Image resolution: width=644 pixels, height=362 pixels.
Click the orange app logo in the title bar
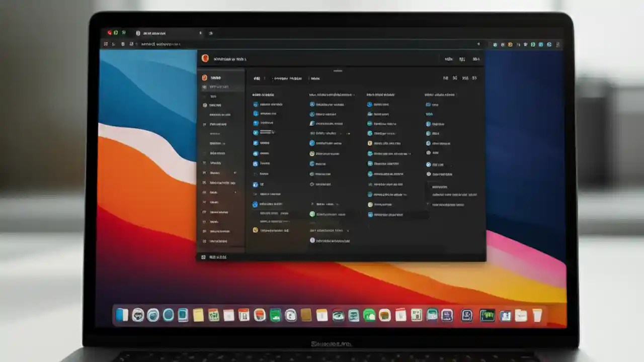coord(205,58)
